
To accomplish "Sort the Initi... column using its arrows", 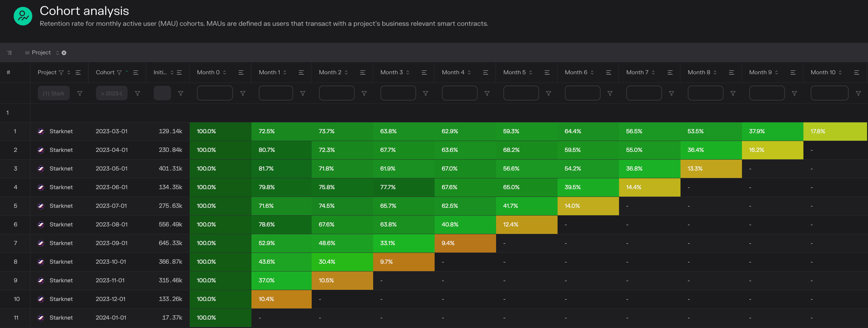I will [x=172, y=72].
